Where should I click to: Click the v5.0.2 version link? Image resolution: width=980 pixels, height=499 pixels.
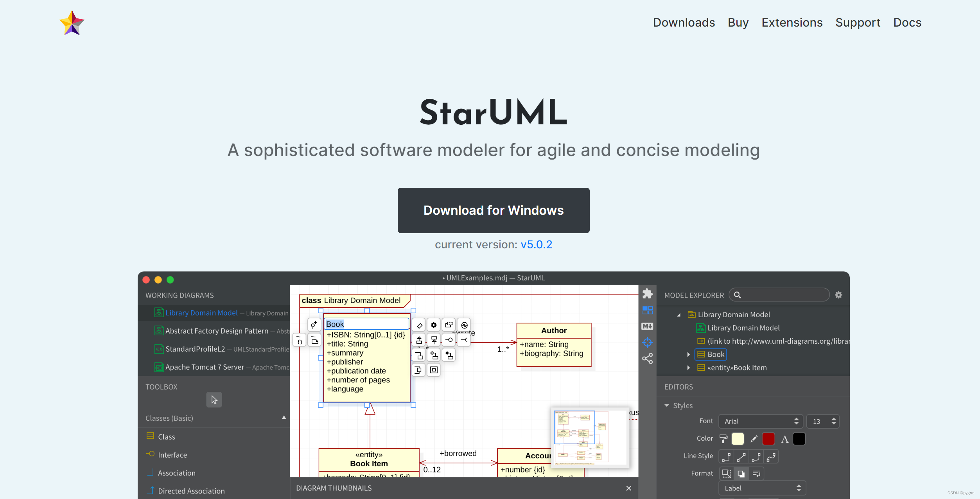(x=537, y=244)
